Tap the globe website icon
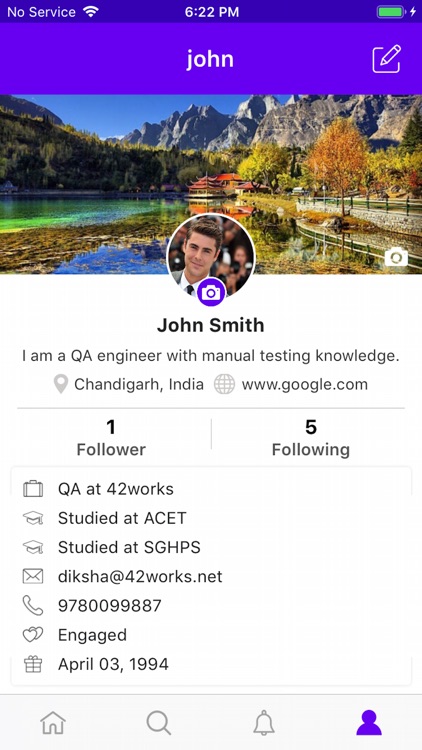The width and height of the screenshot is (422, 750). pyautogui.click(x=224, y=384)
